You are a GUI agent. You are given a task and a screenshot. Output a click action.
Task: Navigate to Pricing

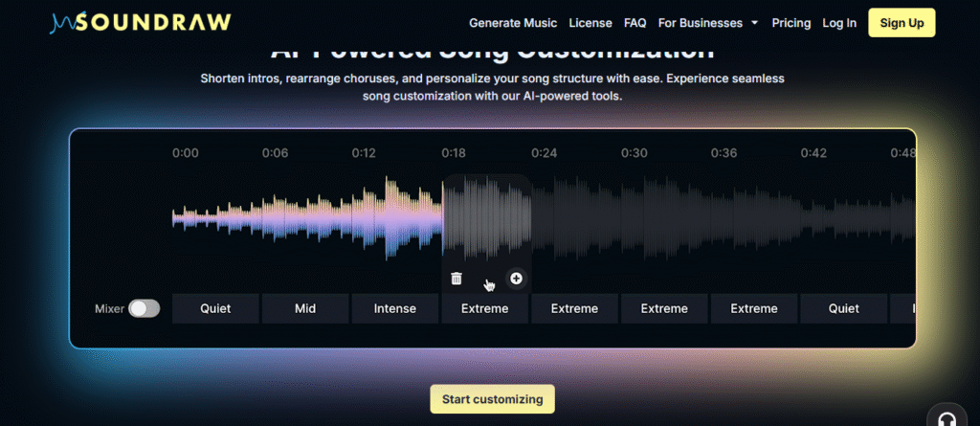pyautogui.click(x=791, y=23)
